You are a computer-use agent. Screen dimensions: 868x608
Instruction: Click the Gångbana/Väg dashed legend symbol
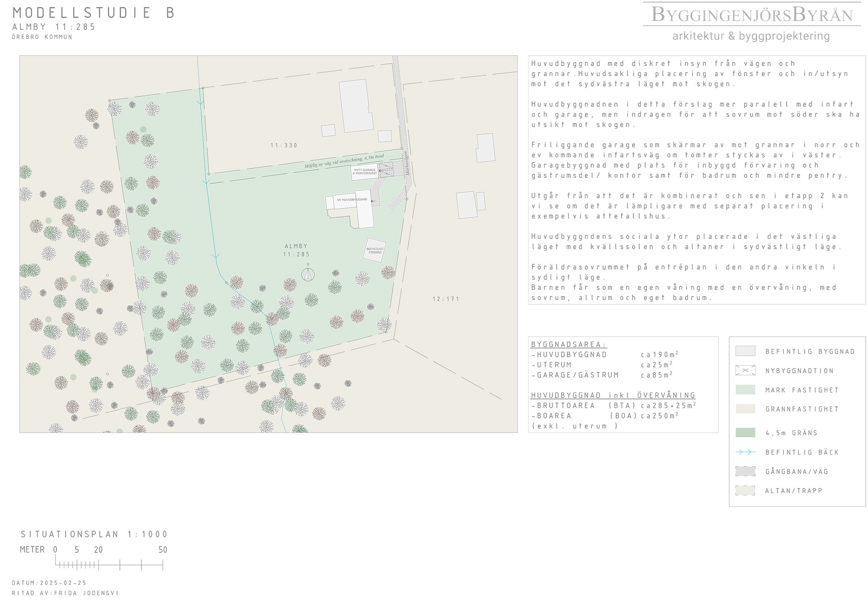coord(745,471)
